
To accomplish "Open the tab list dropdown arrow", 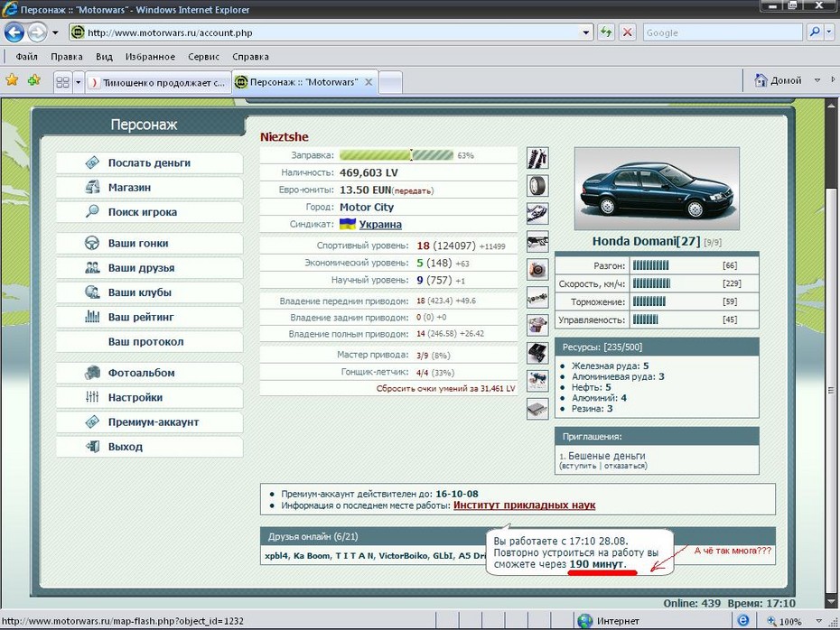I will click(79, 82).
